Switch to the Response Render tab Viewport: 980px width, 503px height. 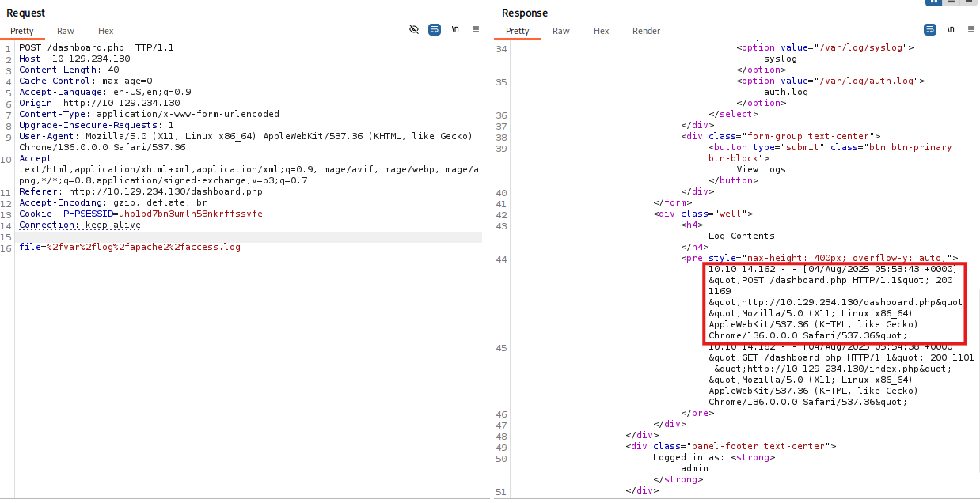tap(646, 31)
